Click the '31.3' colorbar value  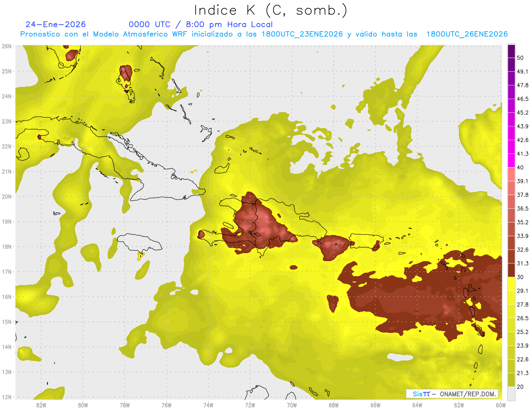523,263
